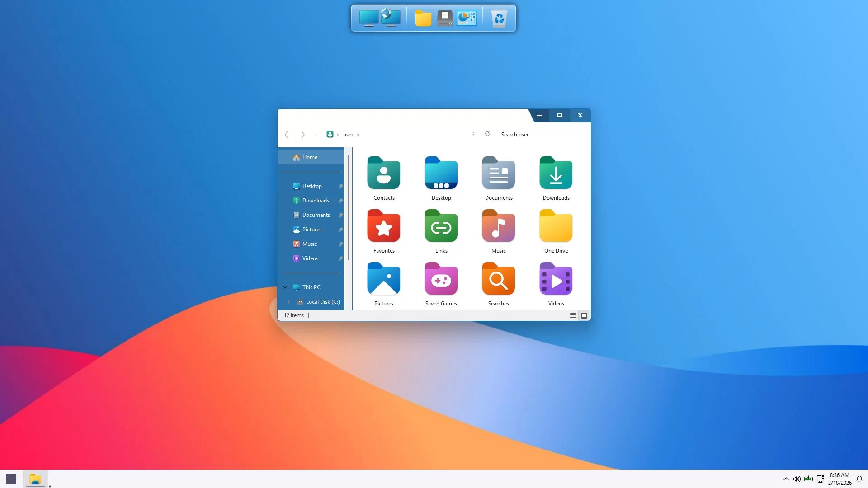This screenshot has width=868, height=488.
Task: Collapse the This PC tree node
Action: (x=285, y=287)
